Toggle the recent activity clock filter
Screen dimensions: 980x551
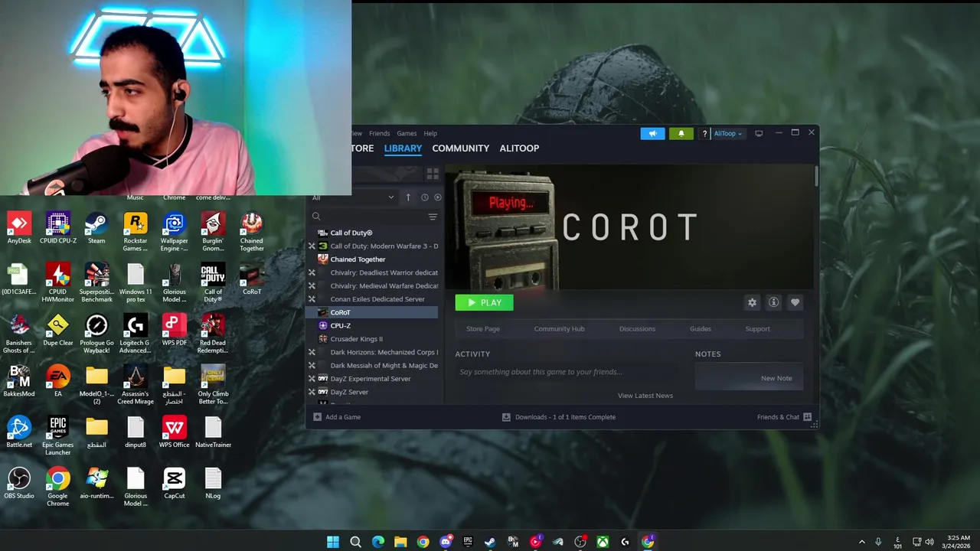pyautogui.click(x=424, y=197)
